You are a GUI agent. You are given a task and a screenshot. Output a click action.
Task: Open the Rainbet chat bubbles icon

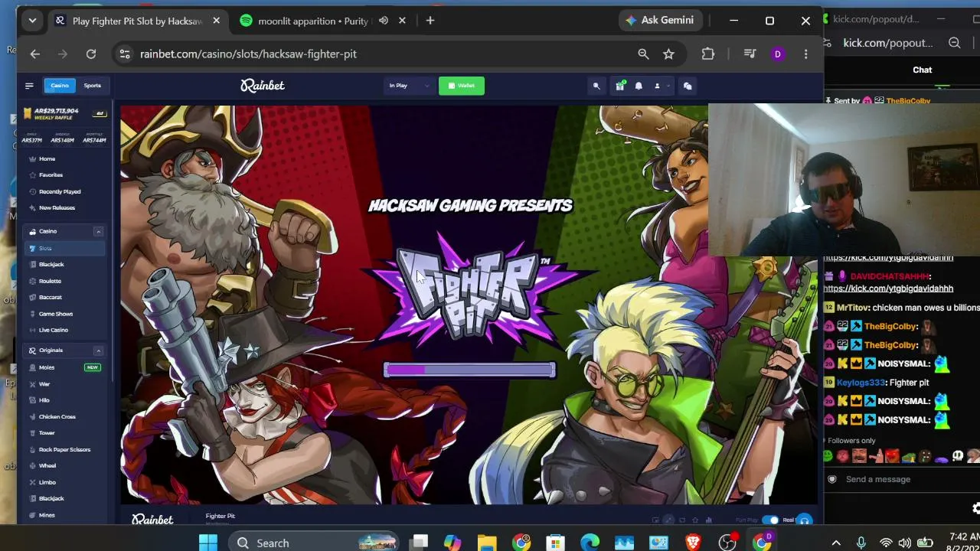pos(688,86)
